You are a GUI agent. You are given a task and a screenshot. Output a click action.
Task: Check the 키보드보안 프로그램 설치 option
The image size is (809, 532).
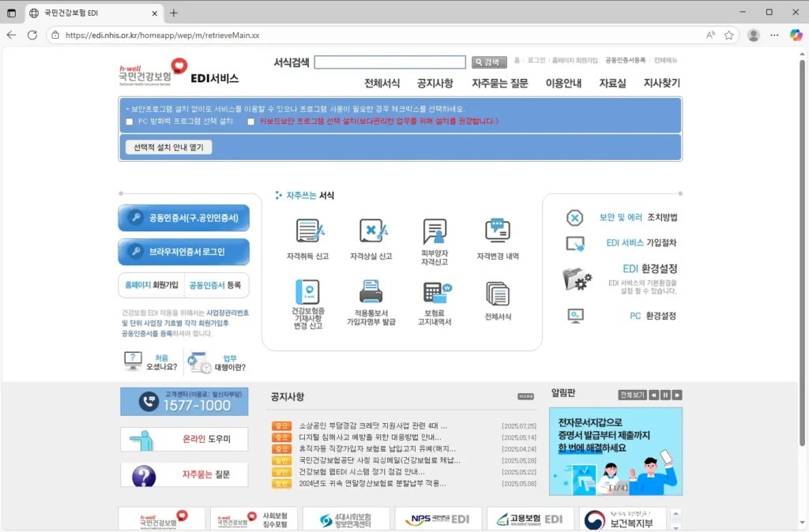250,121
